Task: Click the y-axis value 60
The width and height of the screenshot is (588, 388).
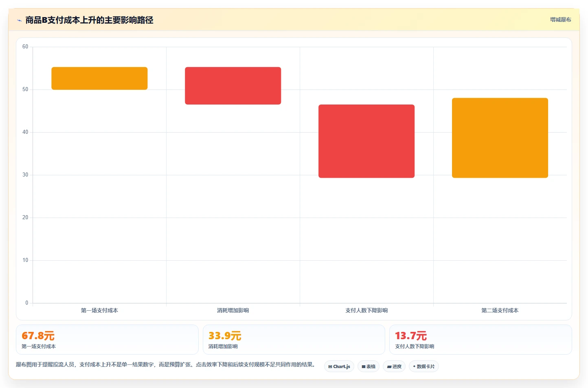Action: coord(25,47)
